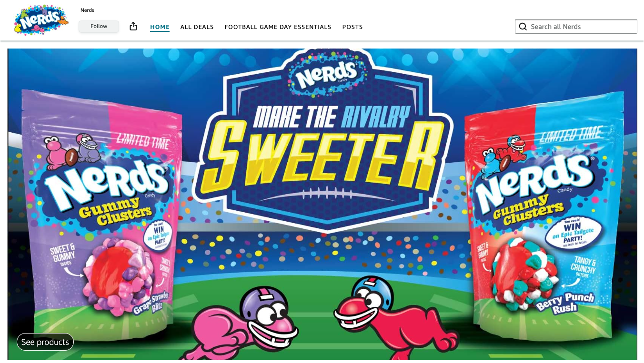Click the small Nerds store name text
Viewport: 644px width, 363px height.
pyautogui.click(x=87, y=10)
